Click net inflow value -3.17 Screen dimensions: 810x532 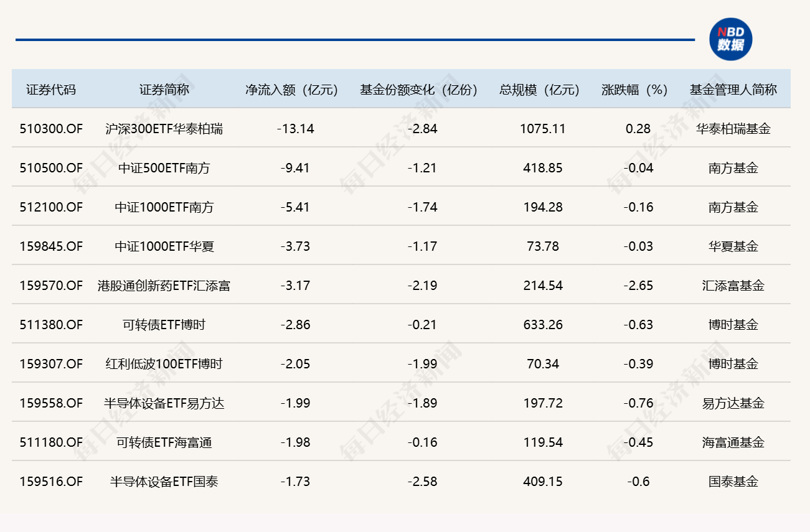pyautogui.click(x=295, y=286)
